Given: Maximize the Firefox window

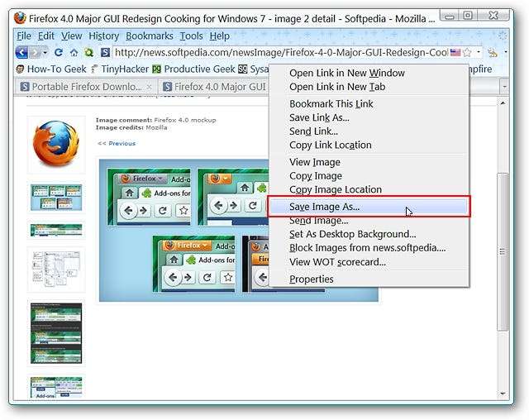Looking at the screenshot, I should tap(468, 15).
